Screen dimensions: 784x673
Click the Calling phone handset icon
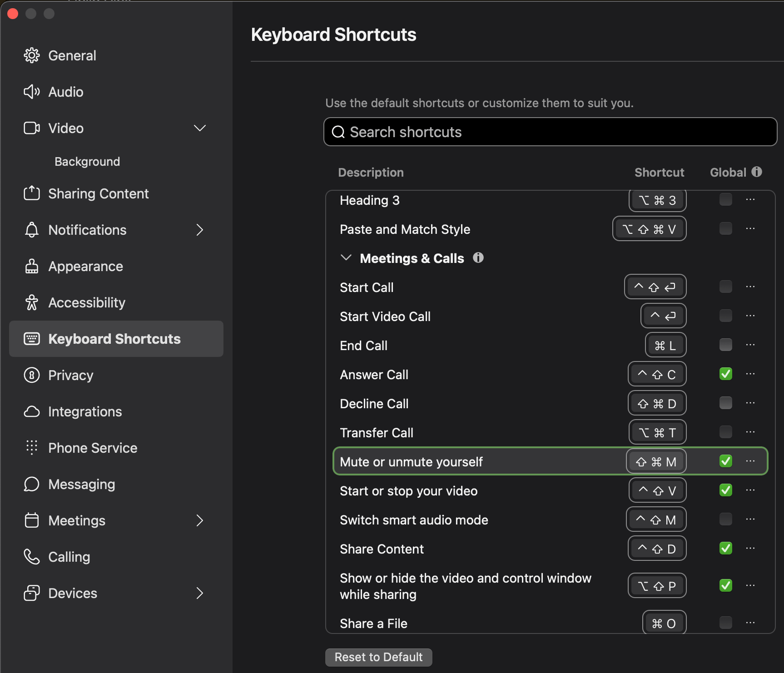tap(32, 557)
